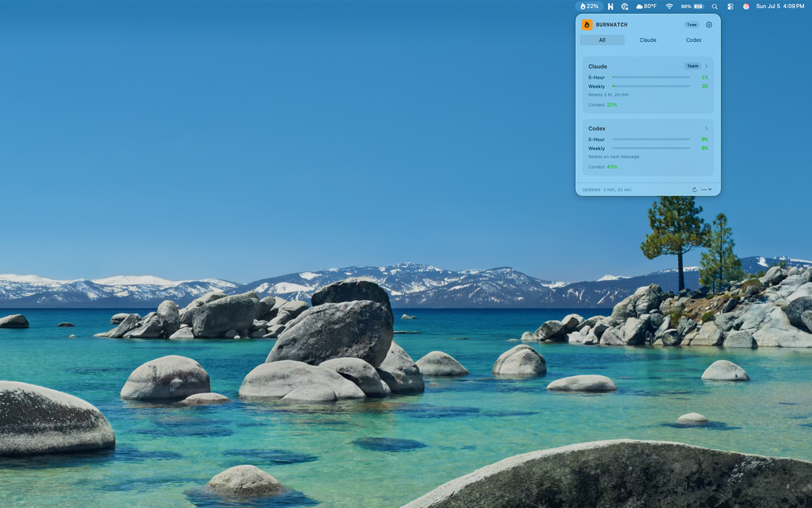Click the Claude card title
The width and height of the screenshot is (812, 508).
[x=598, y=67]
